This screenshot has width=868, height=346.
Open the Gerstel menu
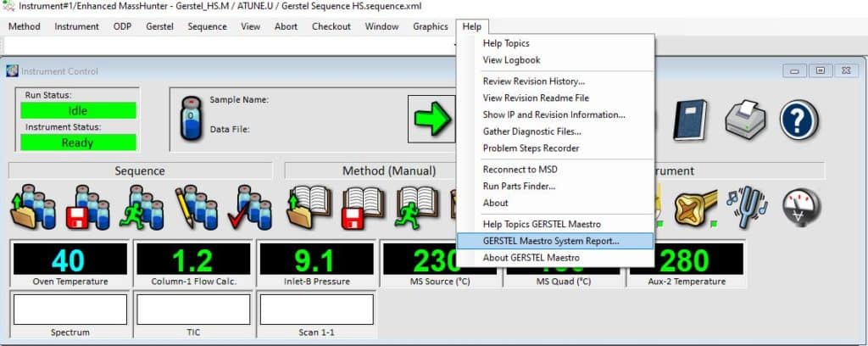159,26
